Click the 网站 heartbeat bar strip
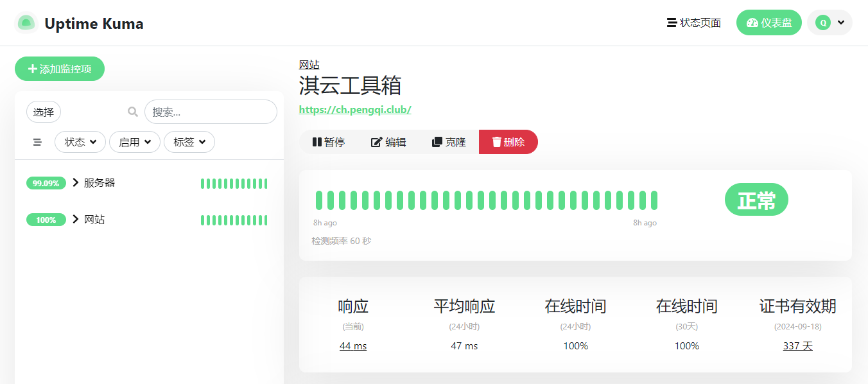Screen dimensions: 868x384 click(x=234, y=220)
